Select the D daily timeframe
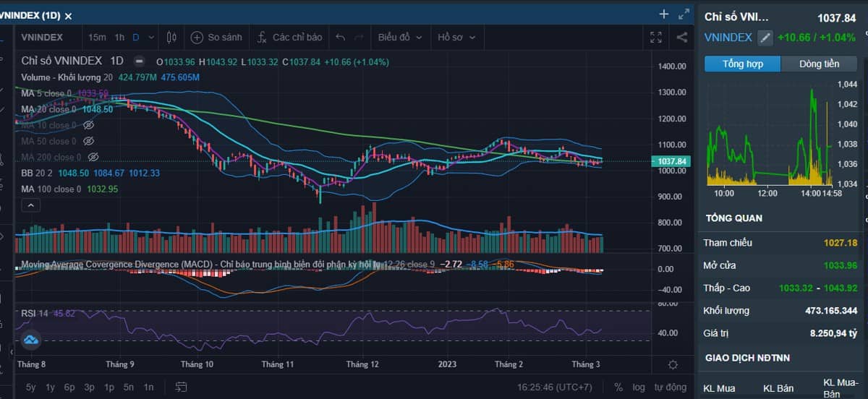 tap(135, 37)
